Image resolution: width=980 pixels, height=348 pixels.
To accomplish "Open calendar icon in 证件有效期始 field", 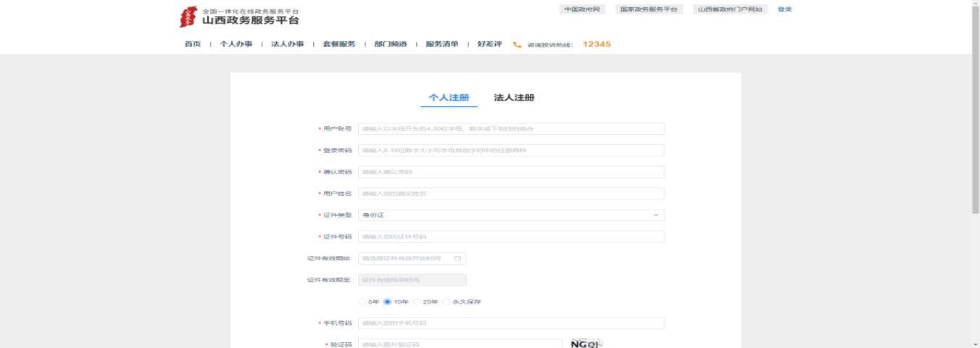I will point(457,258).
